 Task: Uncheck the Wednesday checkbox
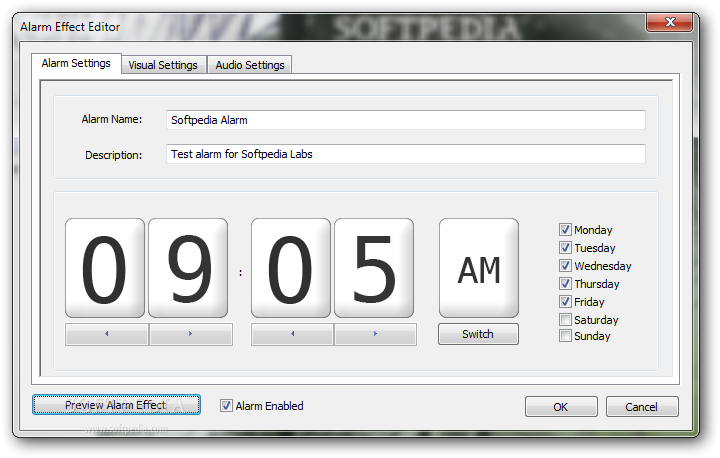565,266
